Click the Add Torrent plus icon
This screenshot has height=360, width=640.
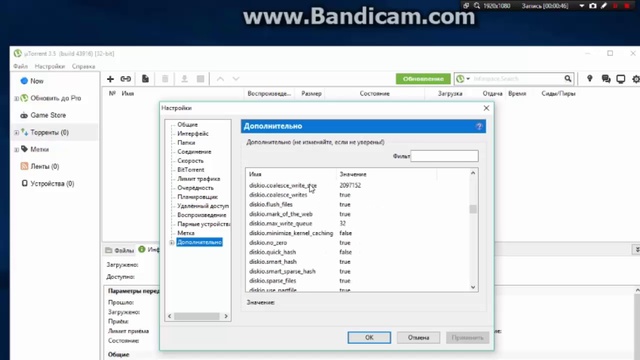[x=110, y=79]
